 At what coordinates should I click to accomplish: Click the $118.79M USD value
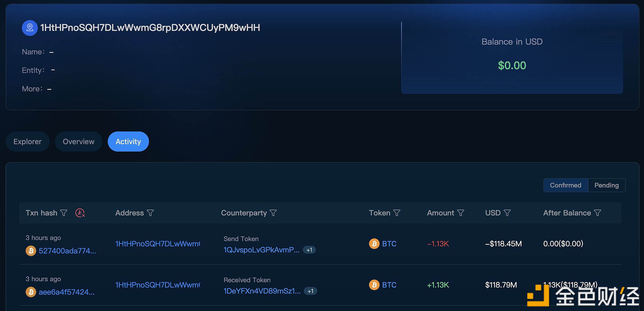click(x=501, y=285)
